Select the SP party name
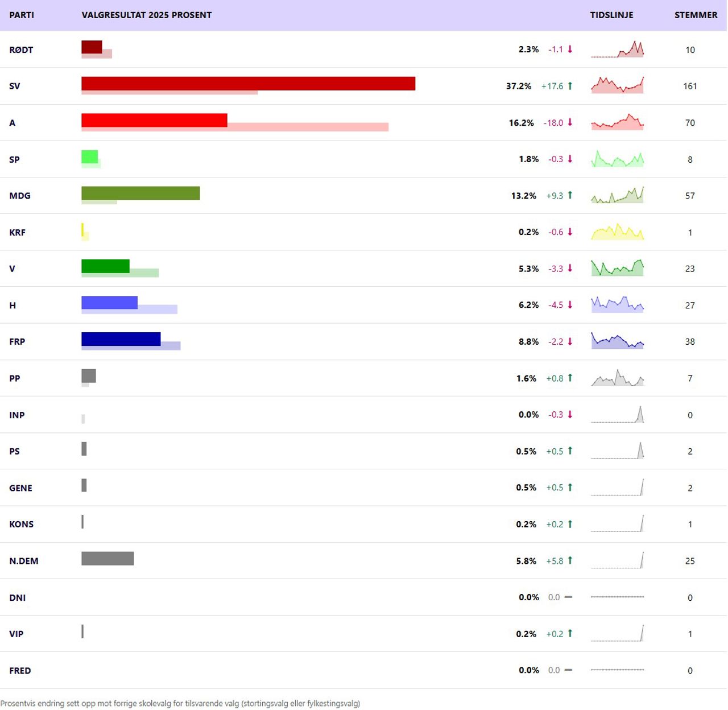The image size is (728, 710). pyautogui.click(x=15, y=159)
